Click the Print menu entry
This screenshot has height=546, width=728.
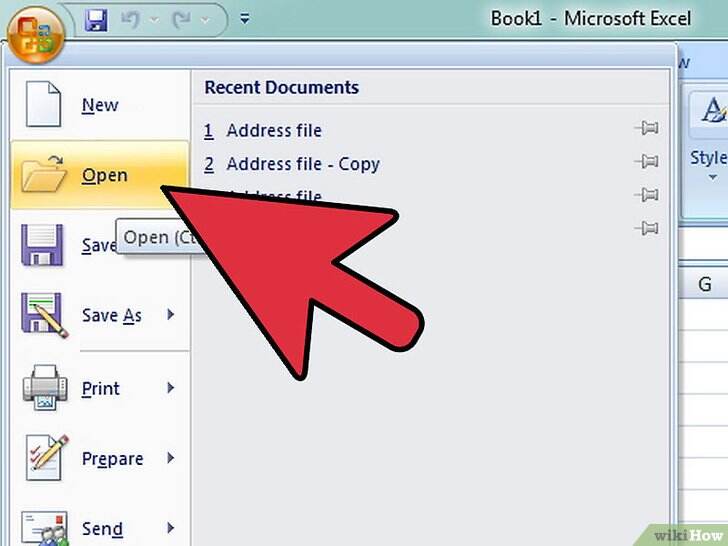[x=100, y=388]
